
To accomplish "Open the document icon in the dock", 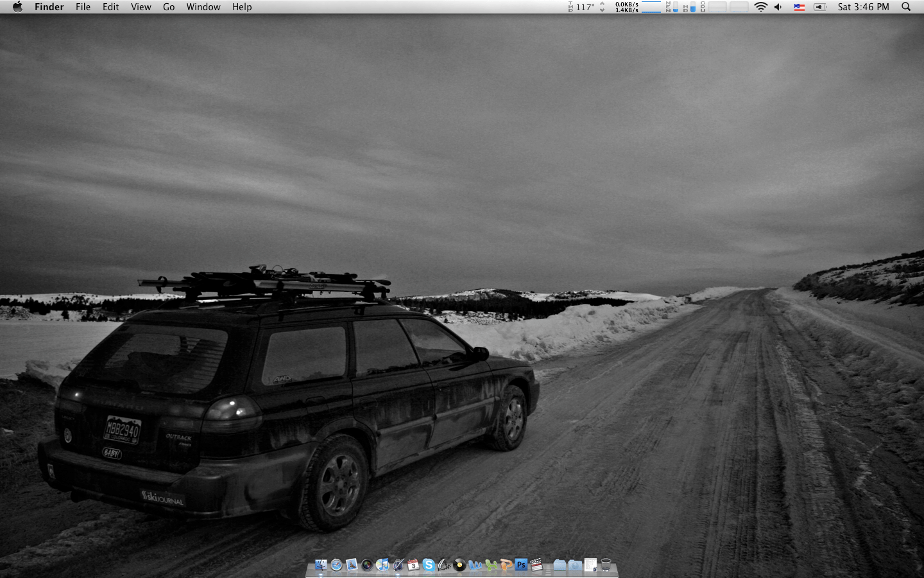I will point(590,565).
